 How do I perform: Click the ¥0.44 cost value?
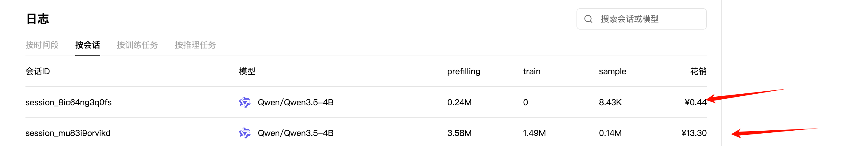click(x=696, y=102)
